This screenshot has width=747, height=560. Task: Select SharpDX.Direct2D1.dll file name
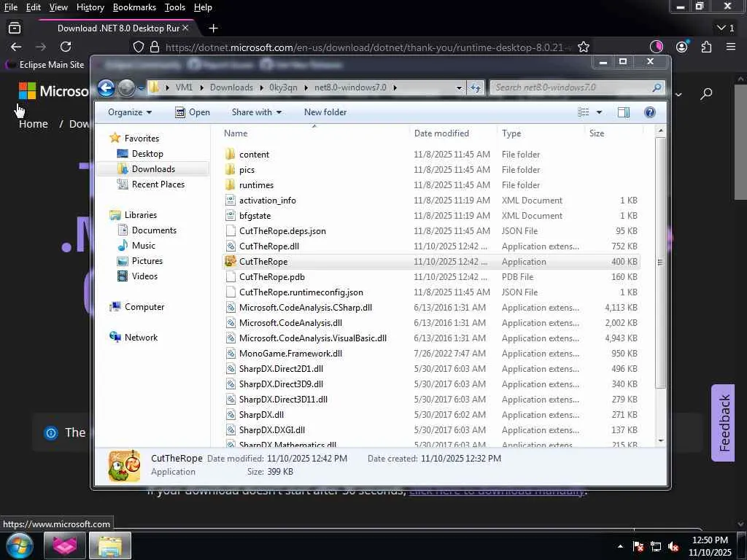click(281, 368)
